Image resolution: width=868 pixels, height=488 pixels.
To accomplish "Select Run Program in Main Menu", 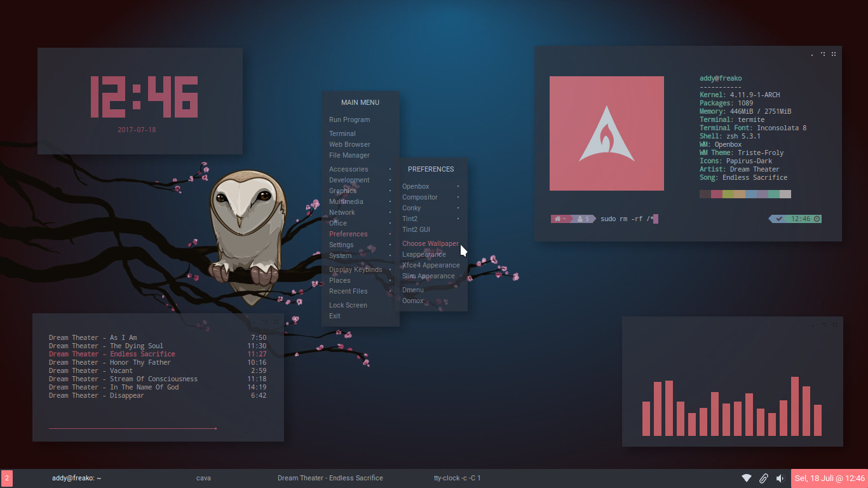I will point(360,119).
